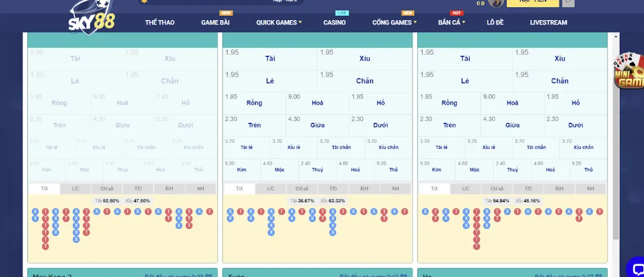The height and width of the screenshot is (277, 644).
Task: Click the NEW badge above Game Bài
Action: [x=226, y=13]
